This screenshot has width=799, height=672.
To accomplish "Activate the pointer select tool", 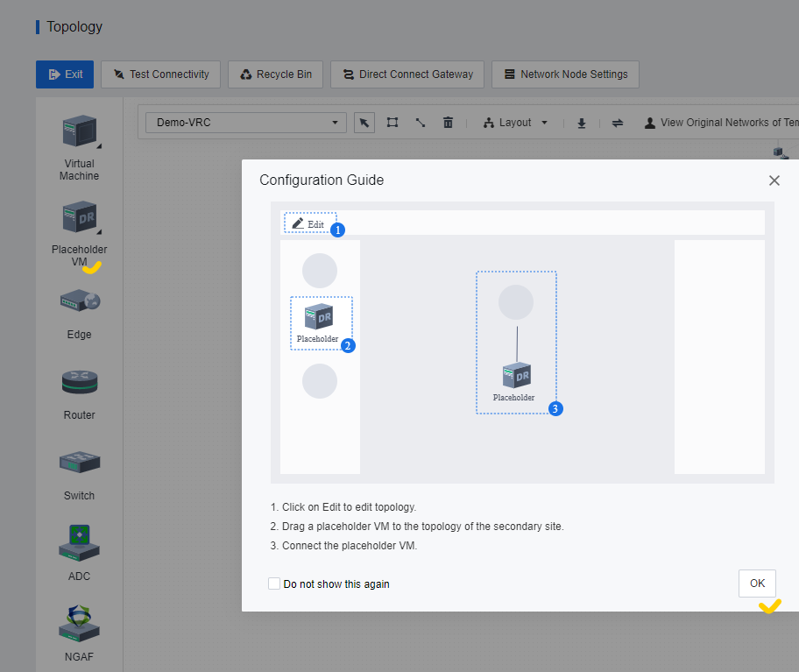I will (x=364, y=123).
